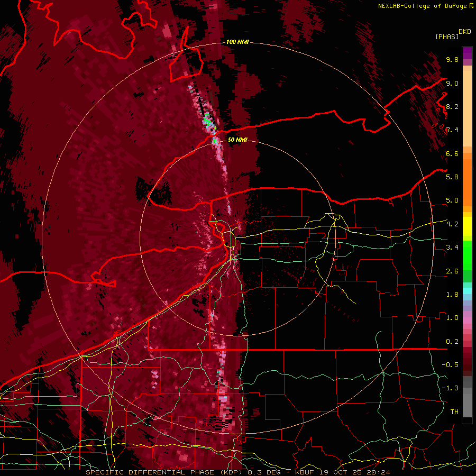Viewport: 476px width, 476px height.
Task: Click the 4.2 legend value
Action: pyautogui.click(x=452, y=224)
